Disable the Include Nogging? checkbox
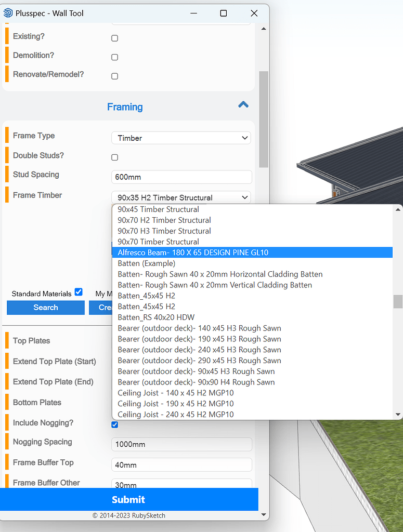Viewport: 403px width, 532px height. pos(115,424)
